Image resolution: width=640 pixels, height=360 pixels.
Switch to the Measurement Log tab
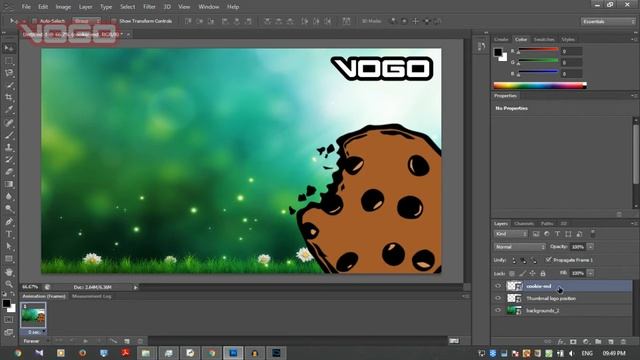coord(91,296)
